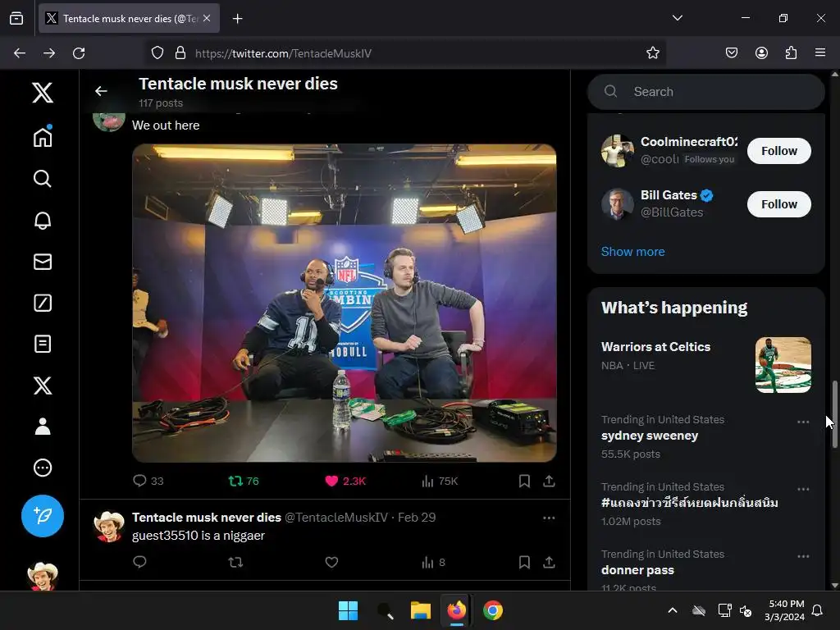Bookmark the Feb 29 post
This screenshot has height=630, width=840.
pos(524,562)
